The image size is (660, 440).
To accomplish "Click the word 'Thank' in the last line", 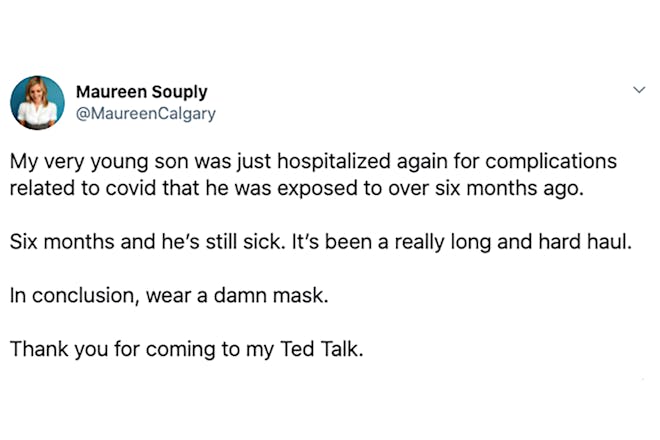I will 39,349.
